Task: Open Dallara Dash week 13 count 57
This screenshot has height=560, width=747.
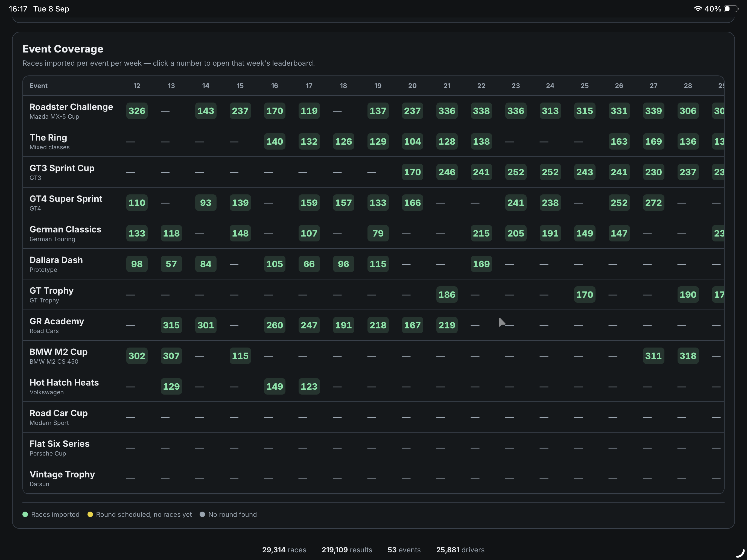Action: click(x=171, y=264)
